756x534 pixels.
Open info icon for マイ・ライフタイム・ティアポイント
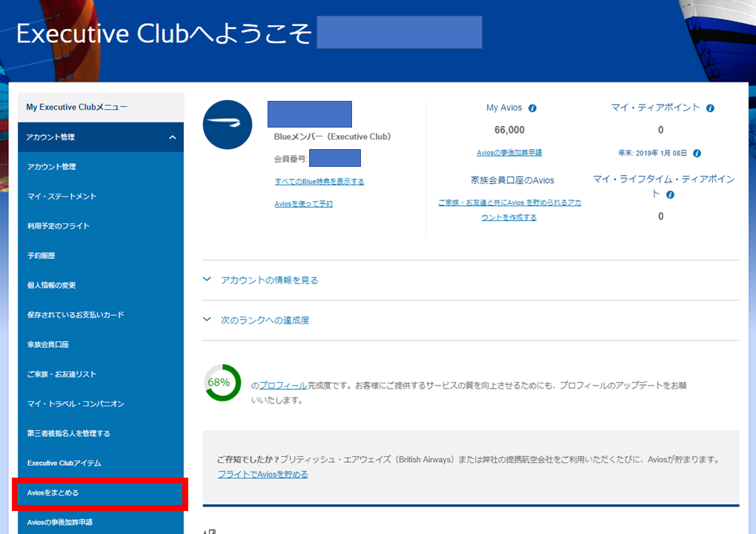point(670,195)
